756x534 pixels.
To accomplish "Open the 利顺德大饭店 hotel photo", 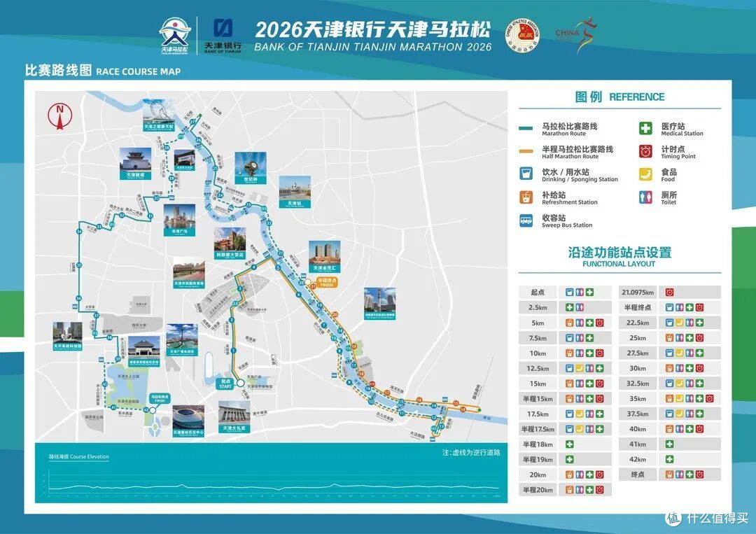I will [230, 244].
